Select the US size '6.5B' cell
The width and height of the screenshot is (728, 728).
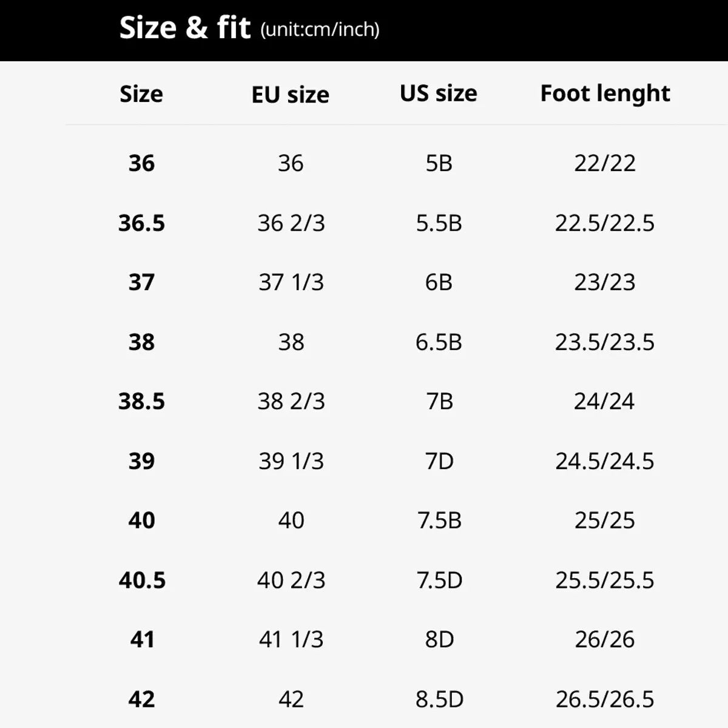439,342
